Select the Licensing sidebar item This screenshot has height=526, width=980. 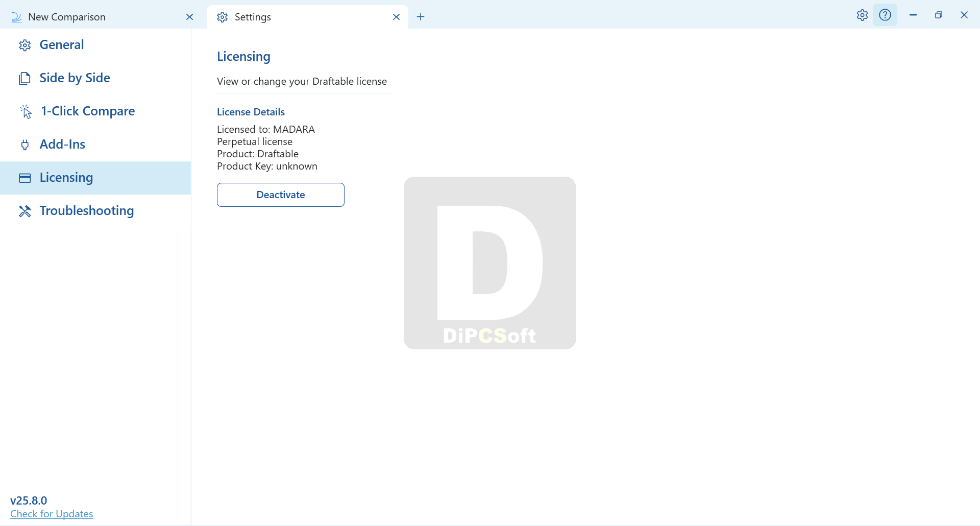pyautogui.click(x=95, y=178)
